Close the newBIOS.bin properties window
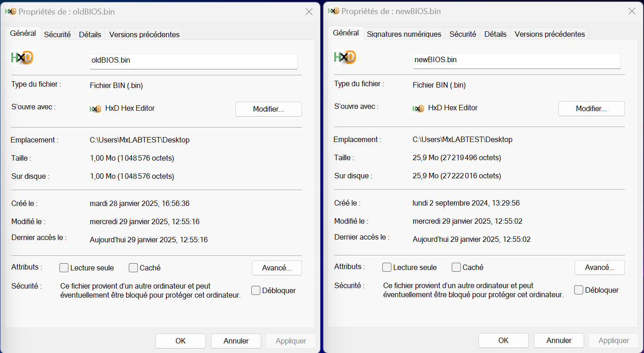 click(x=632, y=11)
